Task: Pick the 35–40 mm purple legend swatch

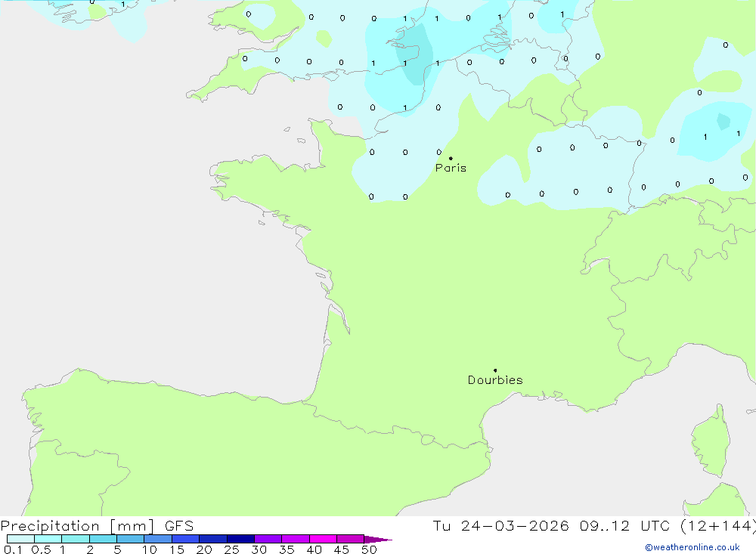Action: (x=295, y=539)
